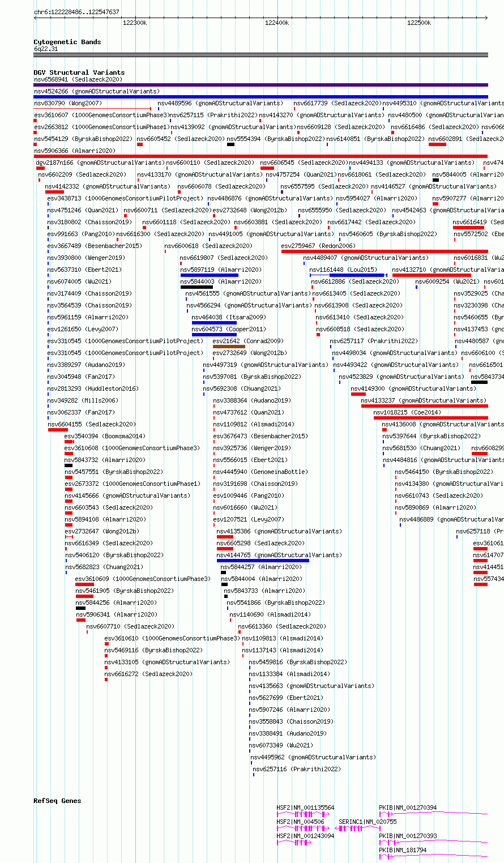
Task: Click the grey cytogenetic band bar
Action: (x=260, y=55)
